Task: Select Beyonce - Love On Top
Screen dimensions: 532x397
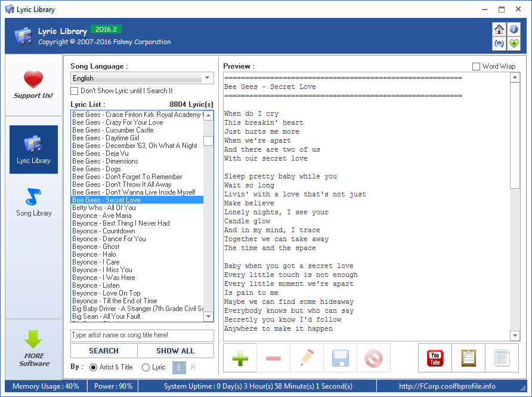Action: [x=137, y=293]
